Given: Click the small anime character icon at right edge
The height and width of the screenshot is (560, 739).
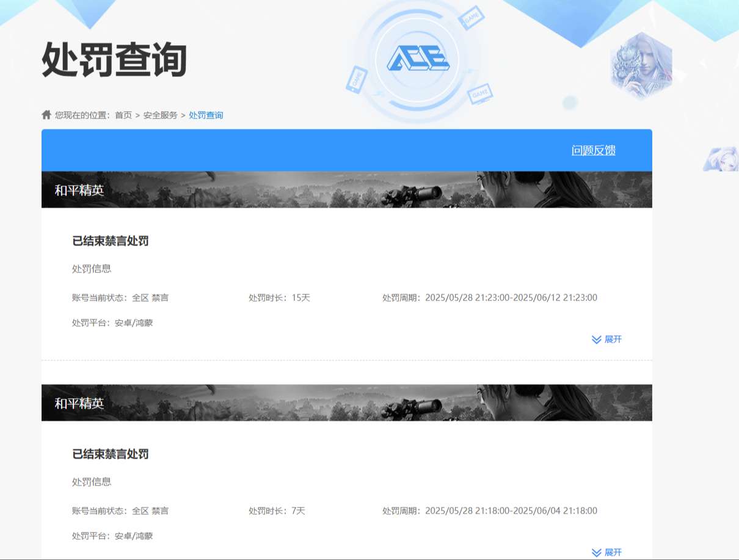Looking at the screenshot, I should [x=721, y=159].
